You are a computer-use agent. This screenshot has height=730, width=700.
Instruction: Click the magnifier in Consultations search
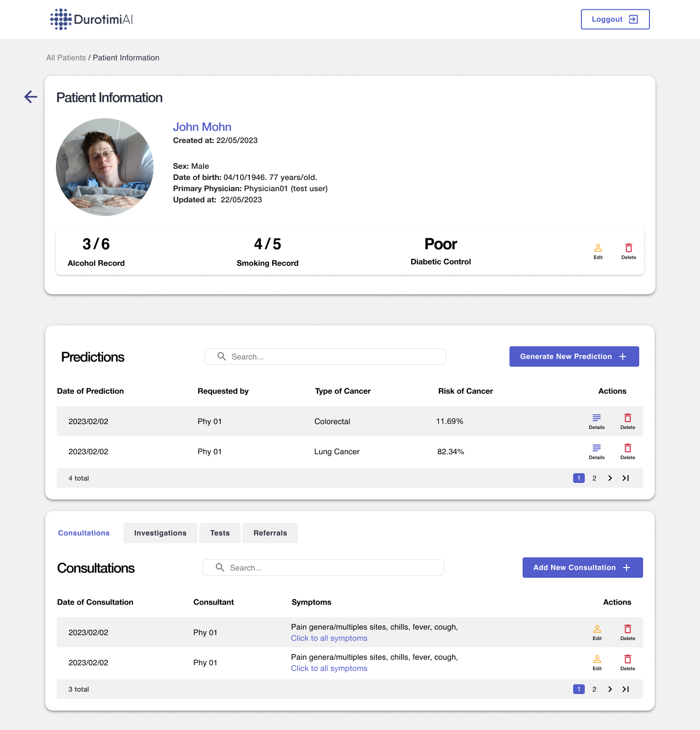point(220,567)
